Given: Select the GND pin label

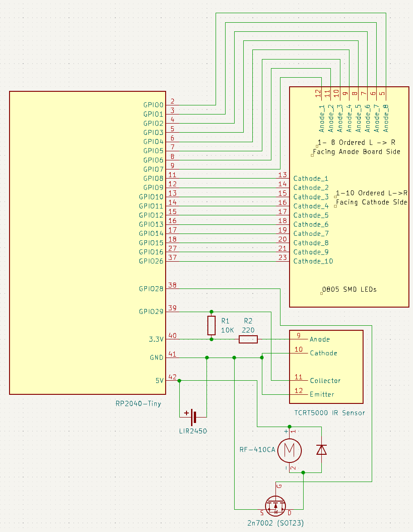Looking at the screenshot, I should (157, 358).
